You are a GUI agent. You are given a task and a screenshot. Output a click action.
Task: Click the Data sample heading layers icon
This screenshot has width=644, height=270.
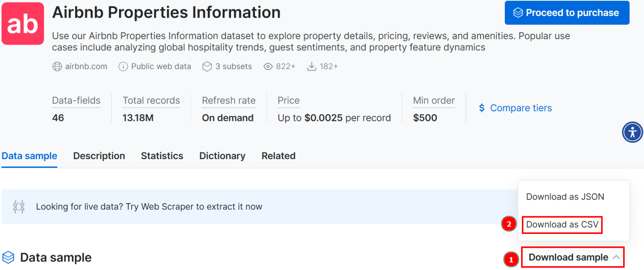point(8,257)
